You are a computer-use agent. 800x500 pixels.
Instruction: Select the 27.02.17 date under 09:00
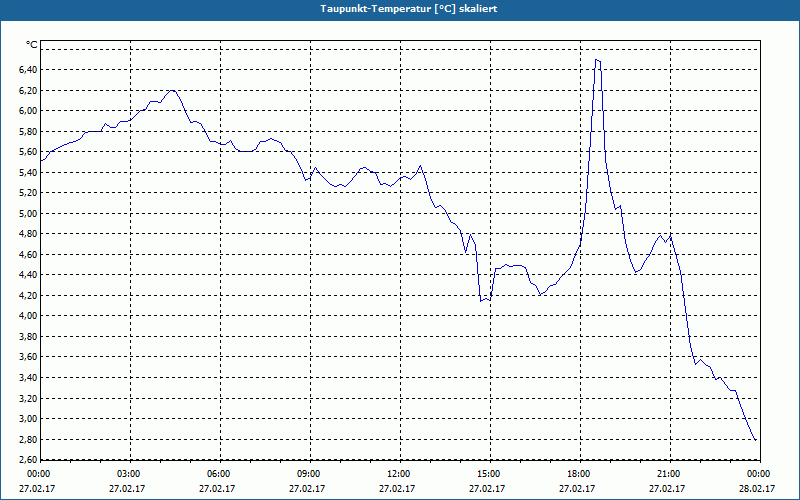(x=307, y=488)
